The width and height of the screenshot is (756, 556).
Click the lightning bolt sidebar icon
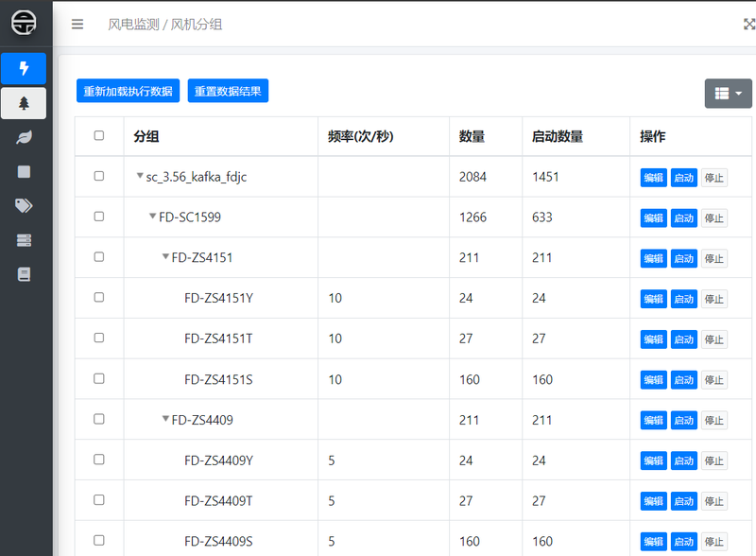click(x=24, y=68)
